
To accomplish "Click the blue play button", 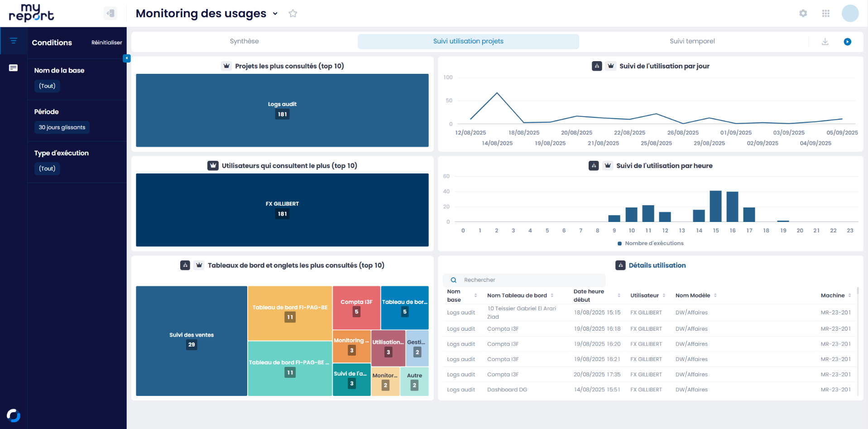I will tap(847, 42).
